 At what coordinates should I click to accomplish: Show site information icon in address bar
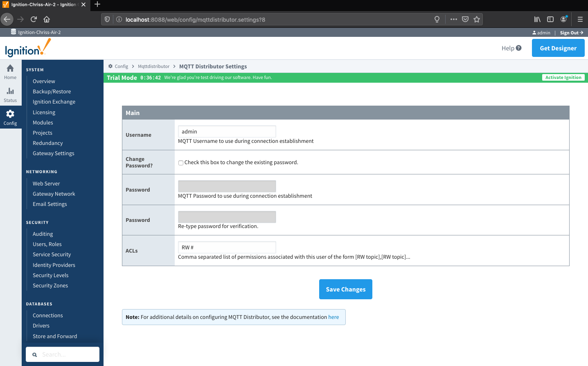[119, 19]
